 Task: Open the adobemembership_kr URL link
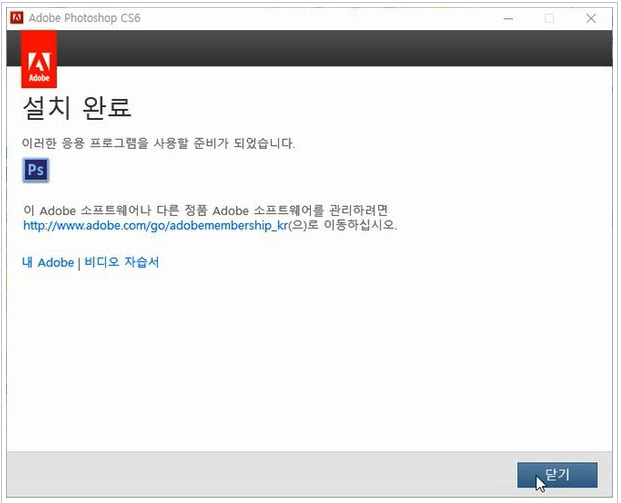coord(155,225)
